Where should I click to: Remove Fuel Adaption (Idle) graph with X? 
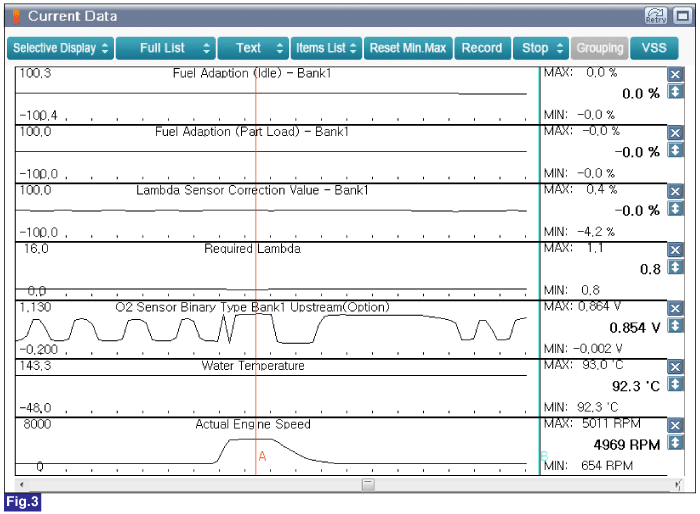coord(675,75)
